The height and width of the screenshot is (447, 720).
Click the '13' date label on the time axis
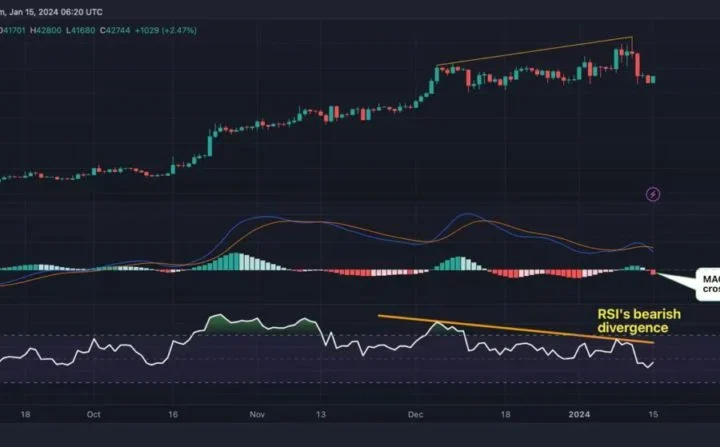tap(321, 414)
